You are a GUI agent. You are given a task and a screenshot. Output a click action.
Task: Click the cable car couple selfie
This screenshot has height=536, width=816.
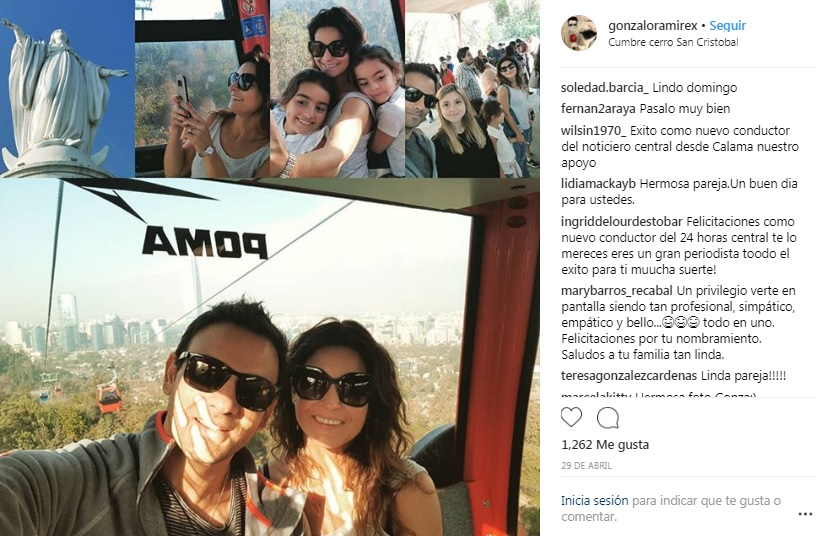click(x=270, y=358)
